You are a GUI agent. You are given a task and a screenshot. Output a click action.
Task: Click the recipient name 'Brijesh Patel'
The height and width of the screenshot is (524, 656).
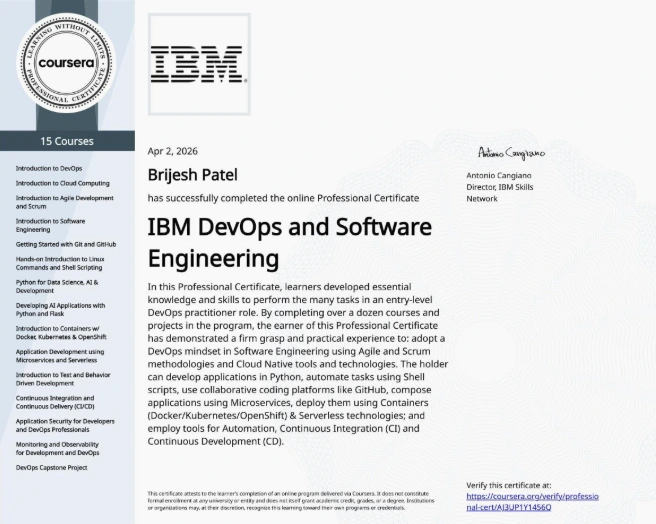point(192,175)
